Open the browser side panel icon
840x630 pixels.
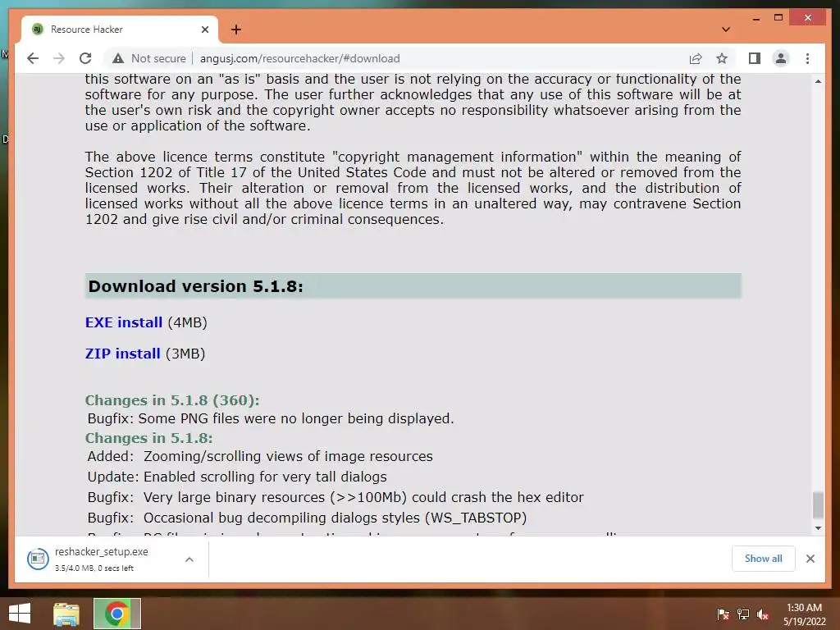pos(755,58)
